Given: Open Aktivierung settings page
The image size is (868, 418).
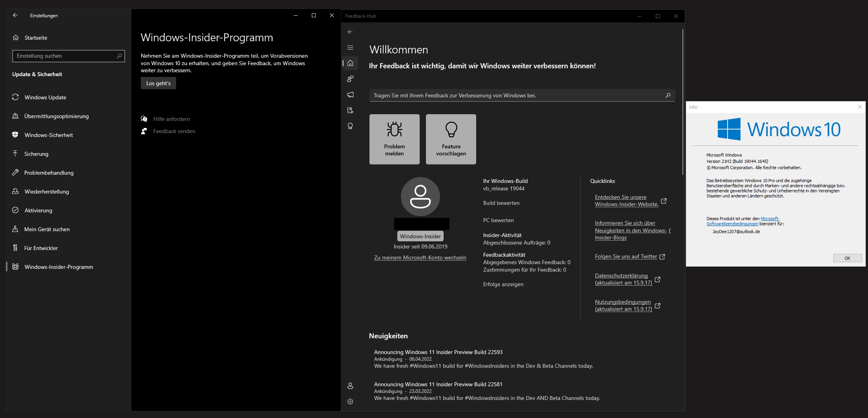Looking at the screenshot, I should coord(38,210).
